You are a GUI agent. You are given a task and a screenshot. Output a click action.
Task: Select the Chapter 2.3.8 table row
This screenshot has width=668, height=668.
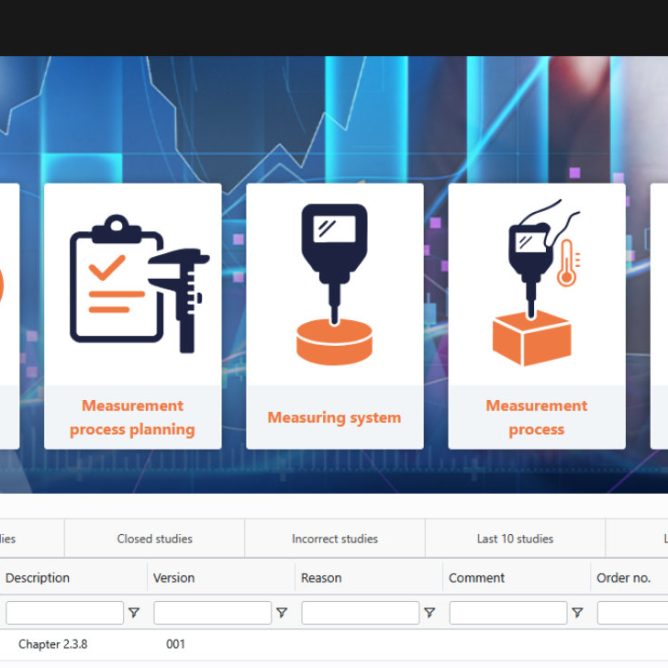[x=52, y=645]
